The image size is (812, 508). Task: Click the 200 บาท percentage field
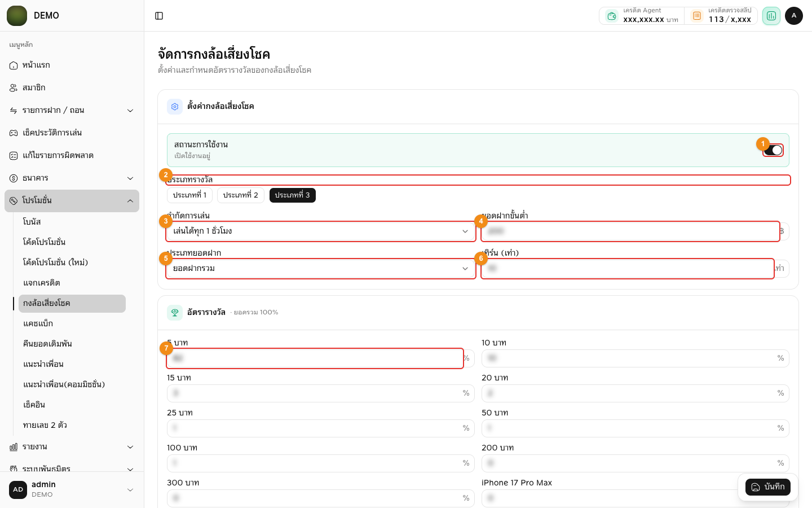[636, 463]
